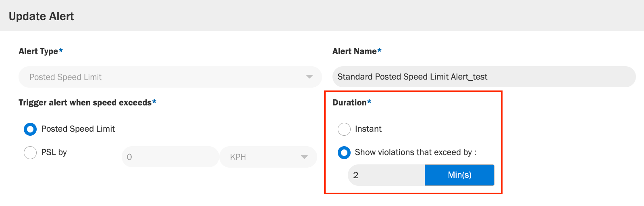The image size is (644, 206).
Task: Click the PSL by label text
Action: tap(54, 152)
